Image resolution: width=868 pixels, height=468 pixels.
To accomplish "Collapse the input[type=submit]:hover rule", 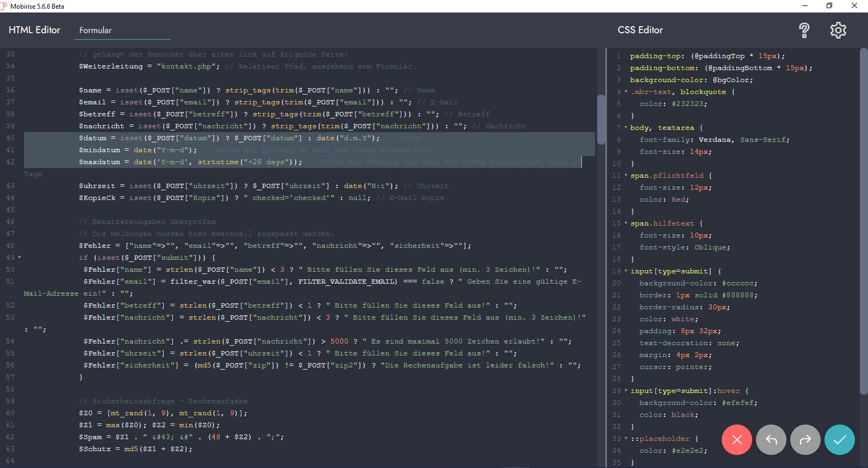I will click(625, 391).
